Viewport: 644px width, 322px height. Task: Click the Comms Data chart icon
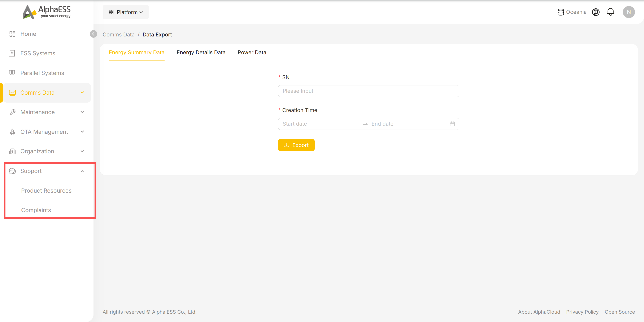(12, 93)
